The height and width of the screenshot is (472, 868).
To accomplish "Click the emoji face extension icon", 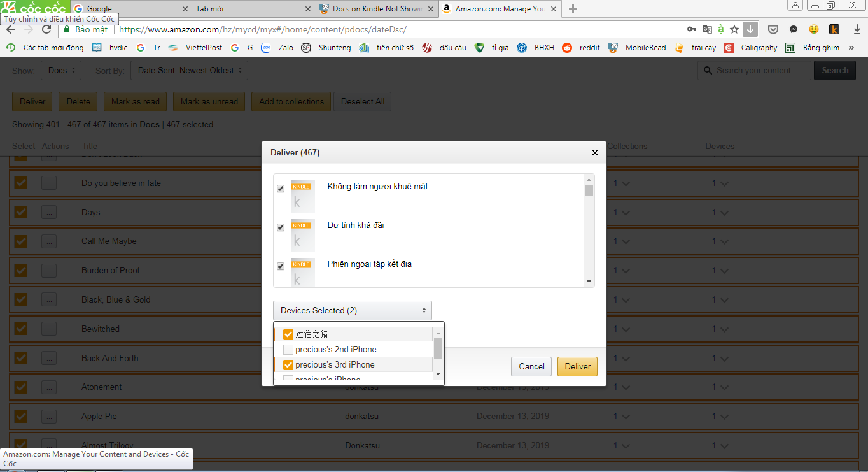I will coord(813,29).
